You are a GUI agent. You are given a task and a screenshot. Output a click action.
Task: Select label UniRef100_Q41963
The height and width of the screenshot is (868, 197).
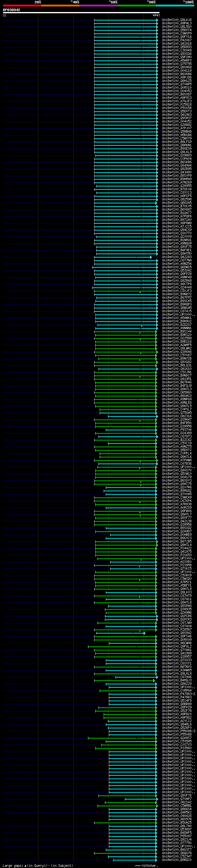pyautogui.click(x=176, y=115)
